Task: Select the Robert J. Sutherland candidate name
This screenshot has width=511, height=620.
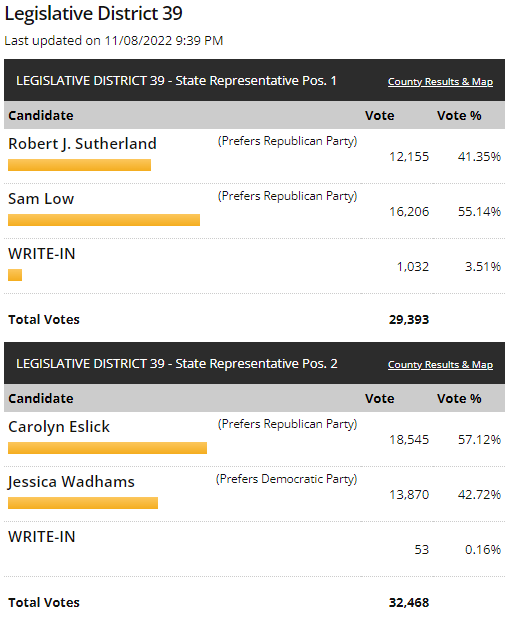Action: pyautogui.click(x=82, y=144)
